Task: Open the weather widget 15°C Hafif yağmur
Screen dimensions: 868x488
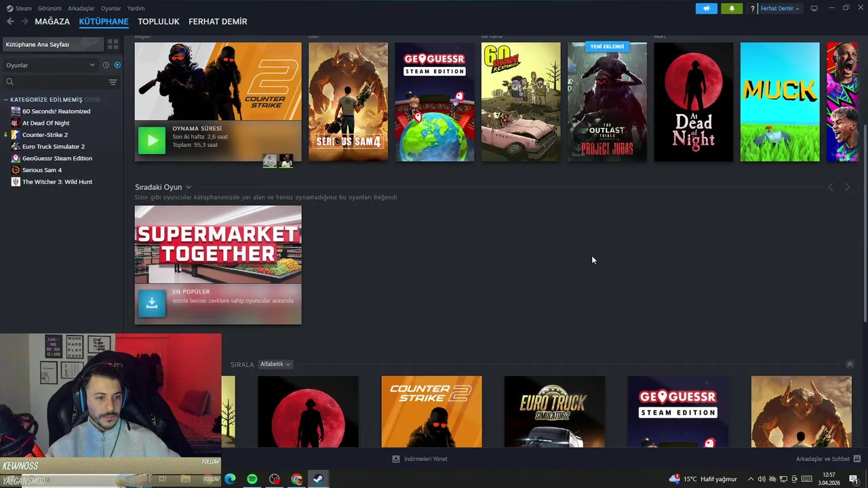Action: click(703, 479)
